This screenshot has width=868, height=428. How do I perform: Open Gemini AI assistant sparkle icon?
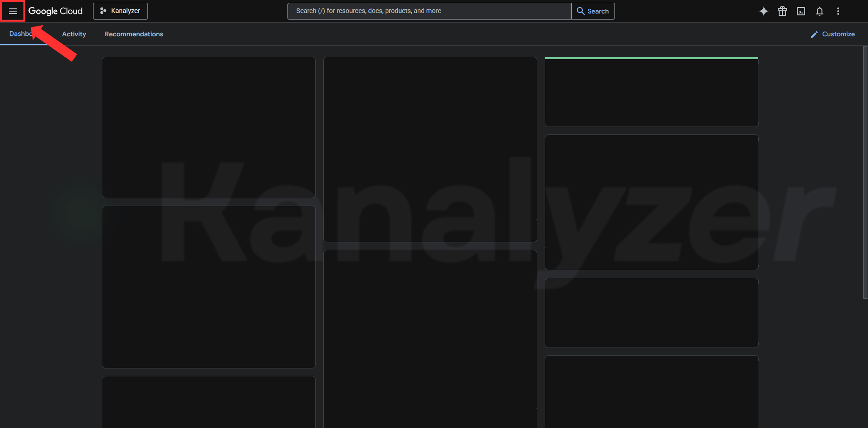tap(764, 11)
